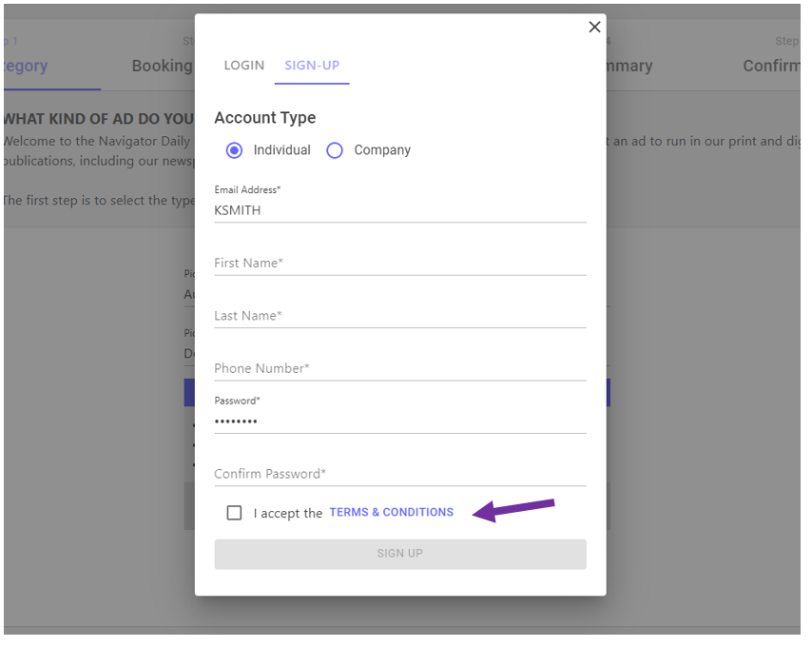This screenshot has height=647, width=812.
Task: Switch to the LOGIN tab
Action: (x=243, y=66)
